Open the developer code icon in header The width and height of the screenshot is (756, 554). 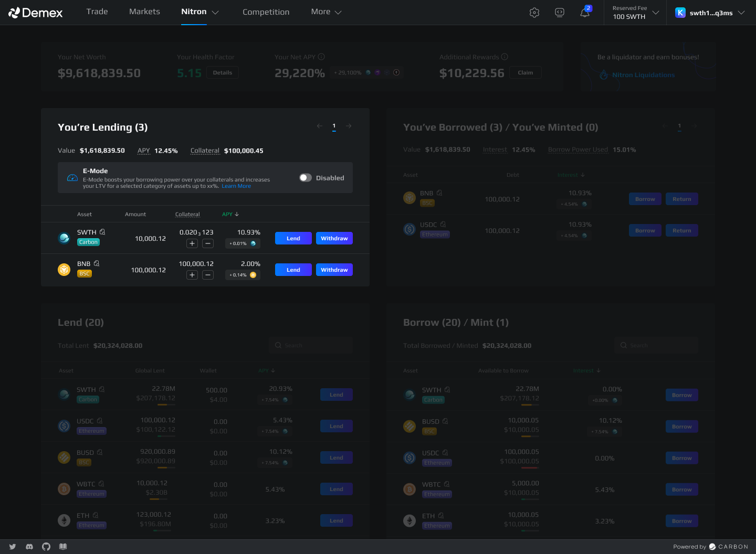point(560,13)
